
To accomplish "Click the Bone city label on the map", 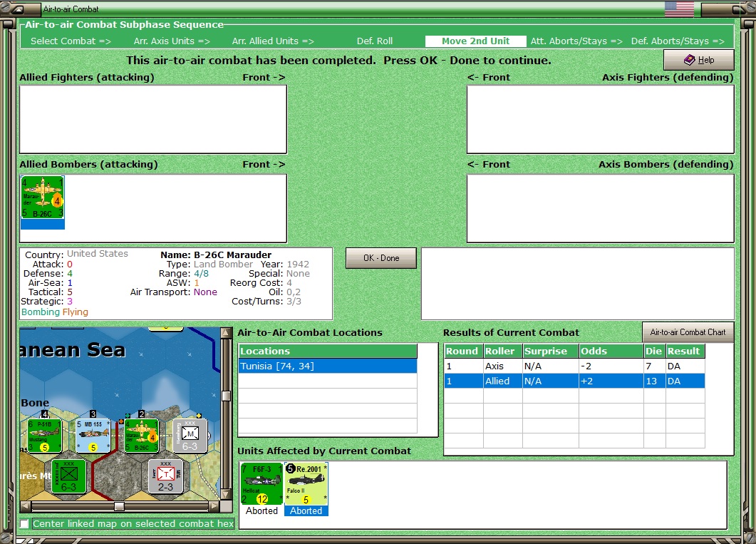I will [x=35, y=403].
